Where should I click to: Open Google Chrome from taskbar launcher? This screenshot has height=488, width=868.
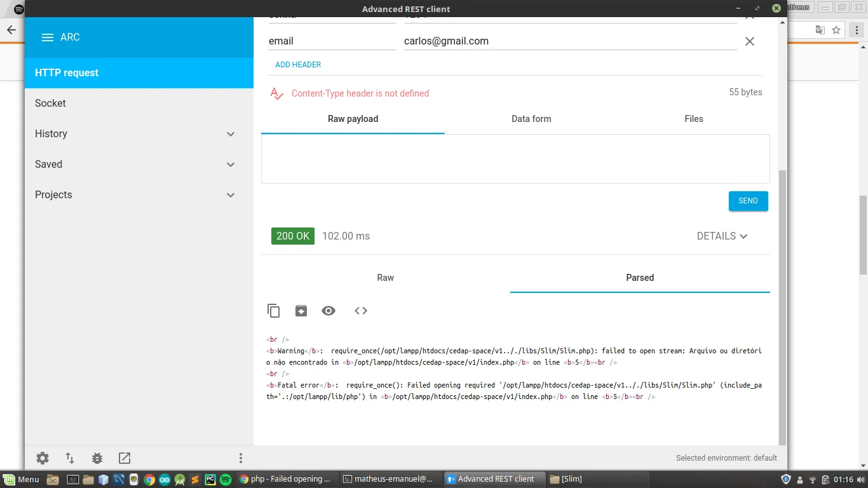click(149, 480)
